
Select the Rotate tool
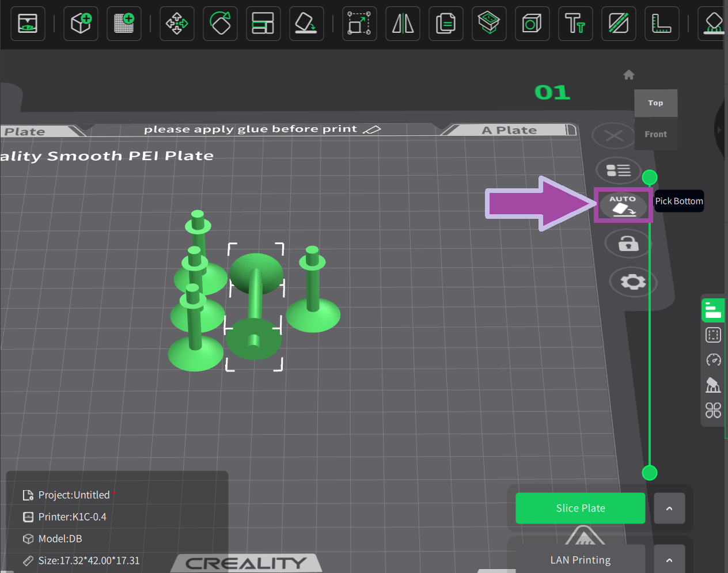tap(220, 24)
